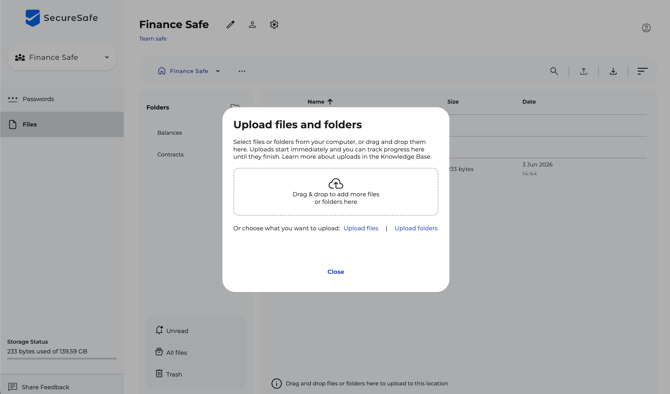Click the upload arrow toolbar icon
670x394 pixels.
(583, 71)
